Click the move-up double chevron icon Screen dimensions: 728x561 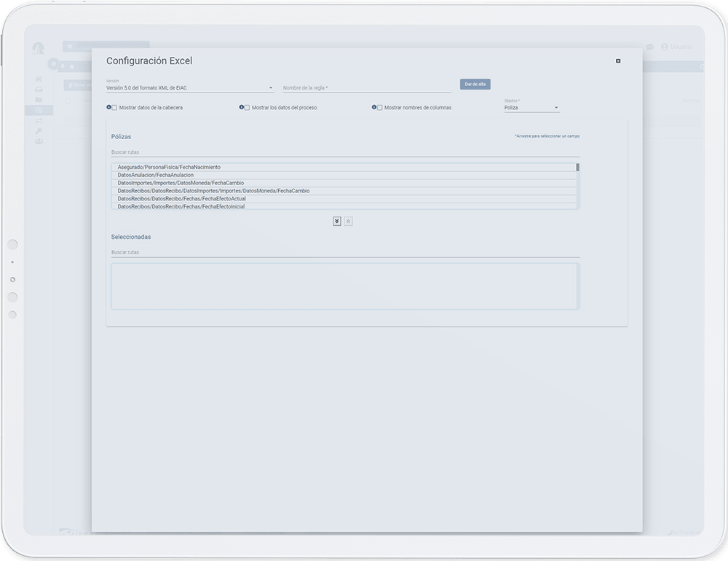pos(348,221)
